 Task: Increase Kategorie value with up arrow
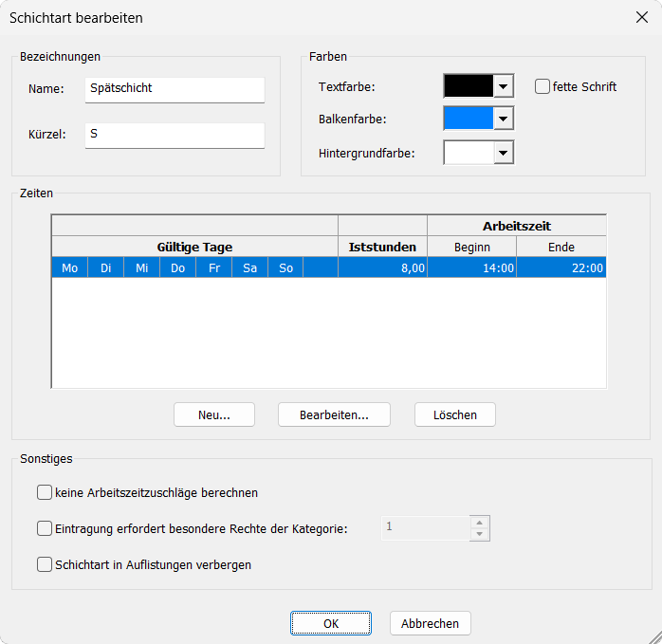pyautogui.click(x=480, y=523)
